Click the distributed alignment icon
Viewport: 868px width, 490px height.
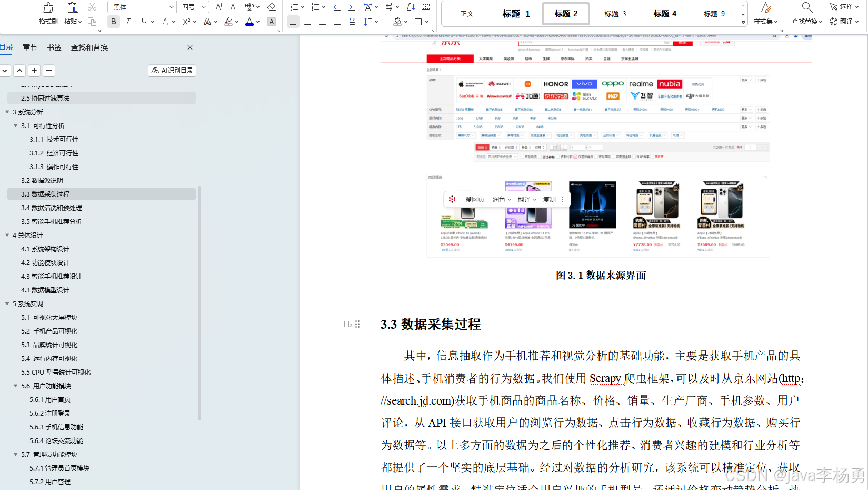point(352,22)
